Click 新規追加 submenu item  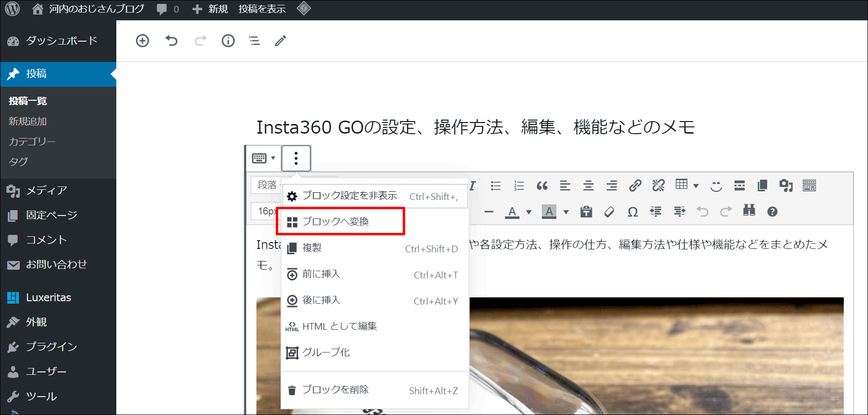coord(28,121)
